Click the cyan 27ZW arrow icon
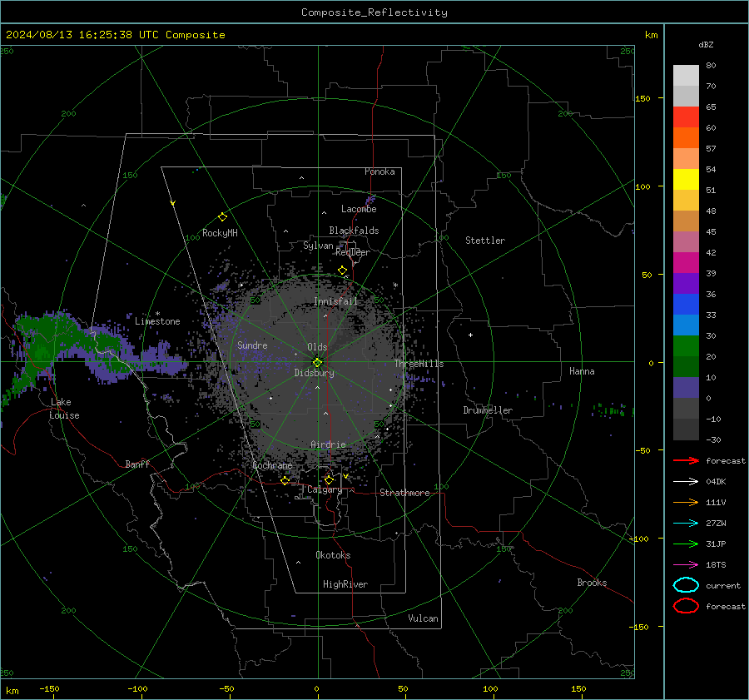The image size is (749, 700). (x=686, y=524)
